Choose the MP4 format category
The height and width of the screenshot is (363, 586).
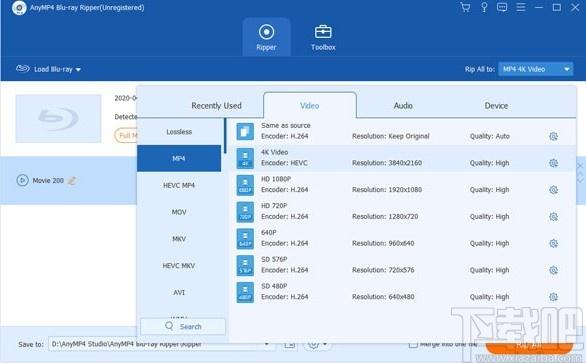point(179,159)
